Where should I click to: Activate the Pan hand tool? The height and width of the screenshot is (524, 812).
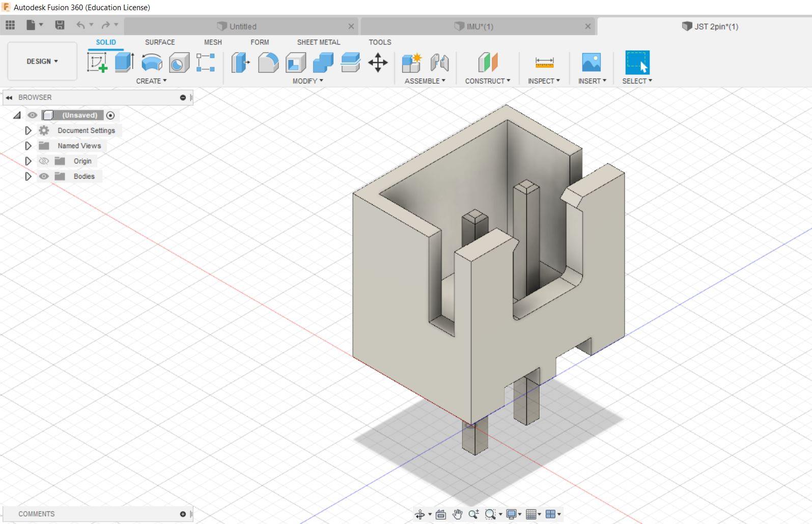coord(457,514)
